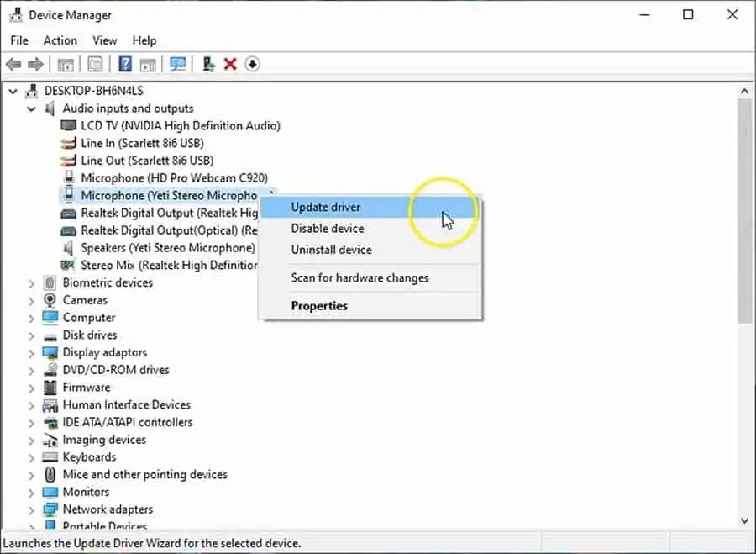The width and height of the screenshot is (756, 554).
Task: Click the Back navigation arrow
Action: pos(13,64)
